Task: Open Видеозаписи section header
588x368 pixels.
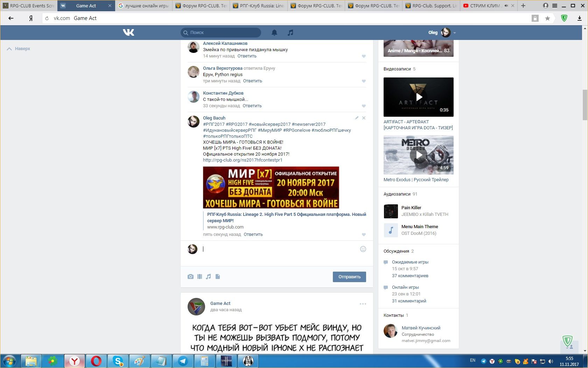Action: coord(397,69)
